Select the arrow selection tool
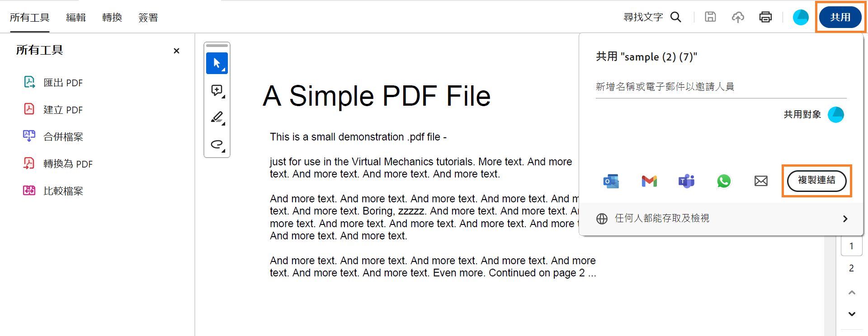Image resolution: width=868 pixels, height=336 pixels. point(217,63)
